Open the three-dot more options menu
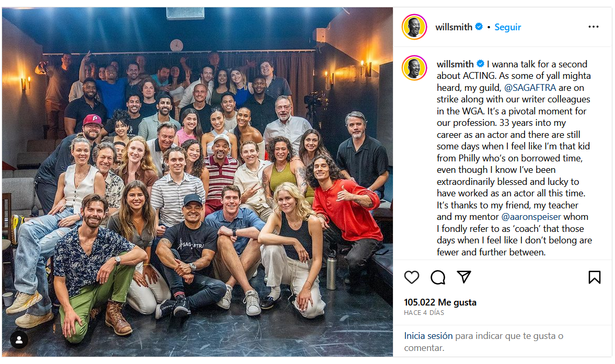This screenshot has height=364, width=615. tap(594, 27)
